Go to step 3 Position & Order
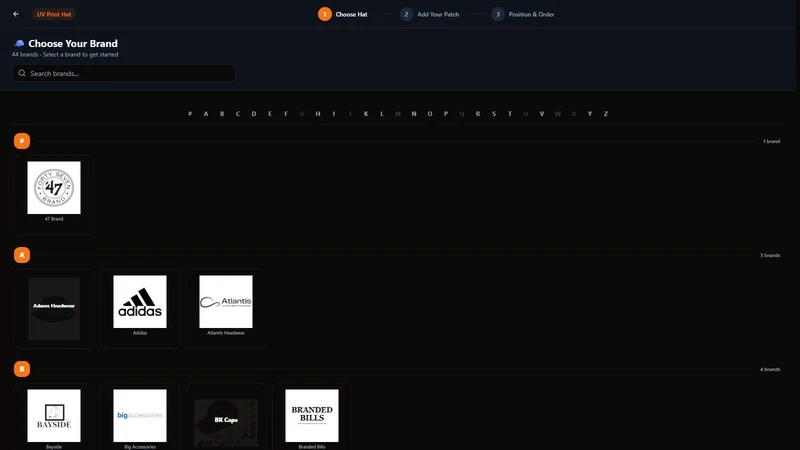800x450 pixels. [x=523, y=14]
